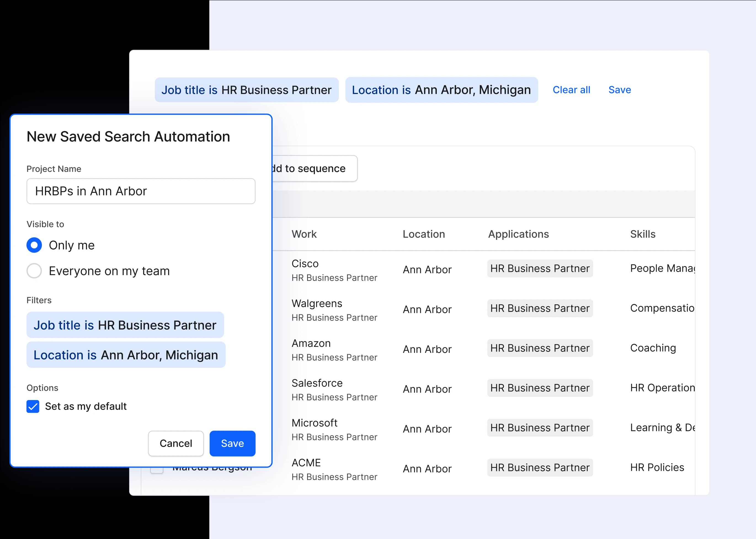The height and width of the screenshot is (539, 756).
Task: Uncheck 'Set as my default'
Action: 33,406
